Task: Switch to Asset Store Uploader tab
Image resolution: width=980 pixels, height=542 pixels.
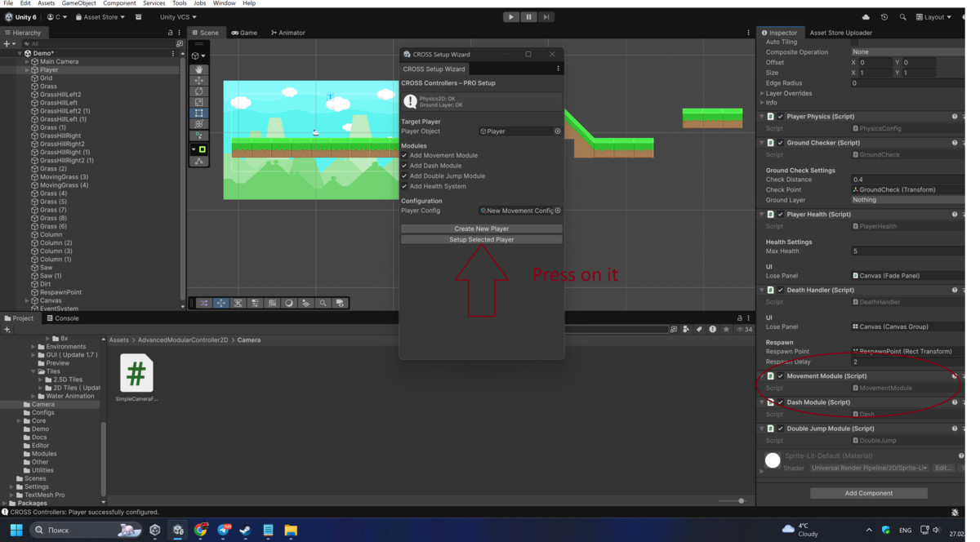Action: click(841, 33)
